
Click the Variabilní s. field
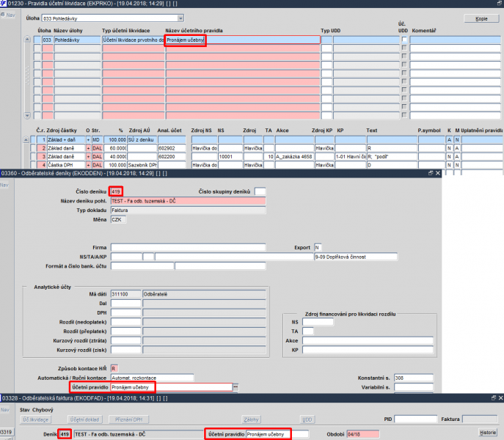coord(414,387)
